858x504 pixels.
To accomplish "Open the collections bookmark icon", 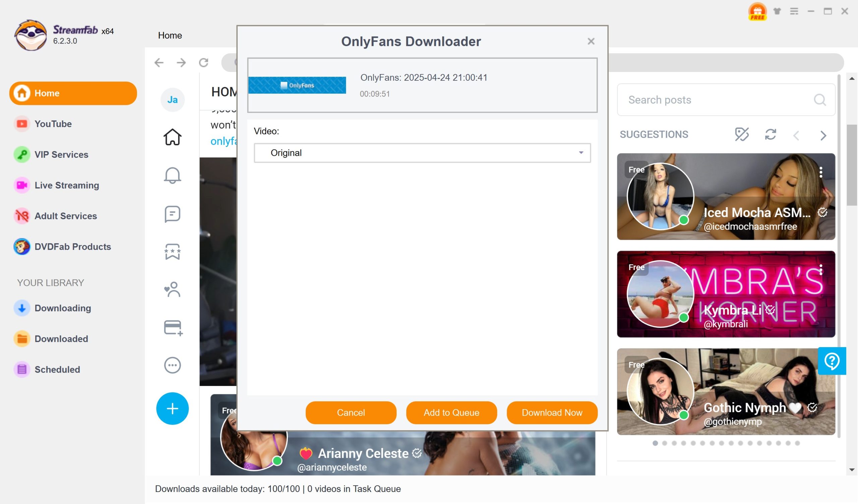I will point(173,252).
